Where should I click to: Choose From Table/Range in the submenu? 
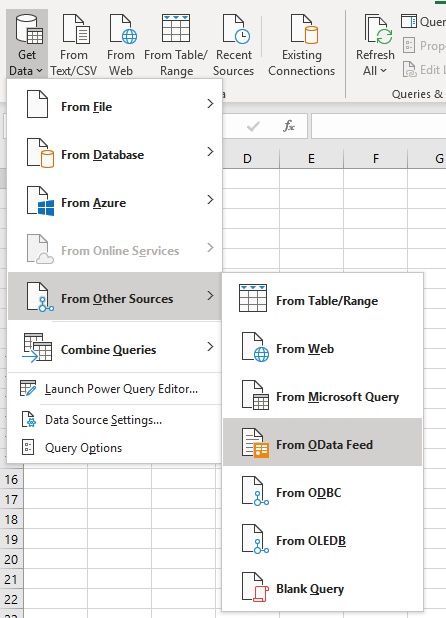(x=323, y=300)
